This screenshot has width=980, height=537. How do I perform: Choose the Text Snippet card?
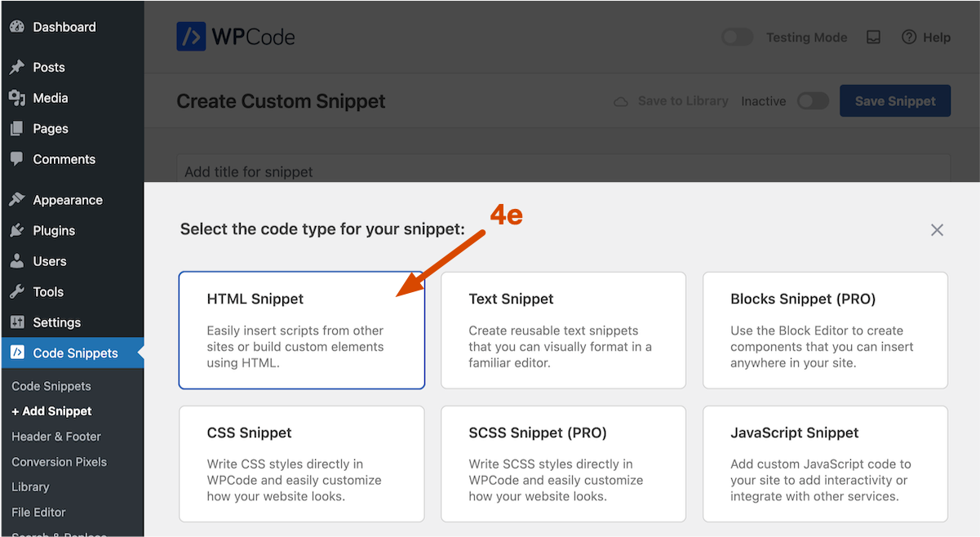coord(563,330)
